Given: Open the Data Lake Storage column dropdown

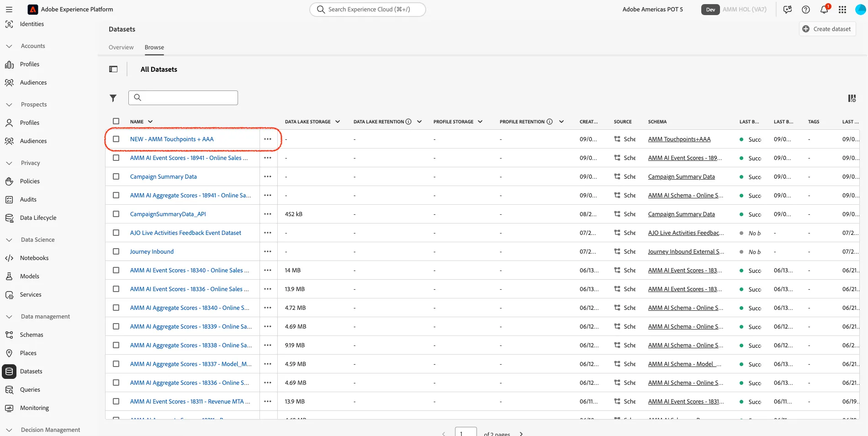Looking at the screenshot, I should pyautogui.click(x=338, y=122).
